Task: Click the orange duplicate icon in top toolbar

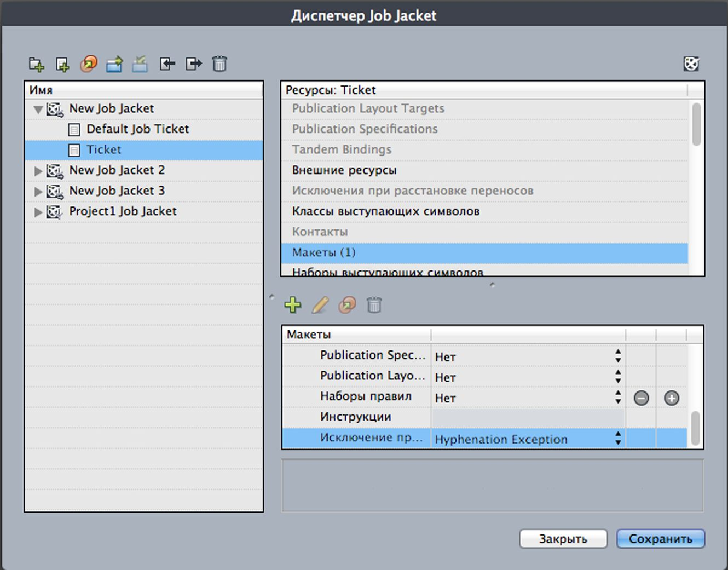Action: point(89,64)
